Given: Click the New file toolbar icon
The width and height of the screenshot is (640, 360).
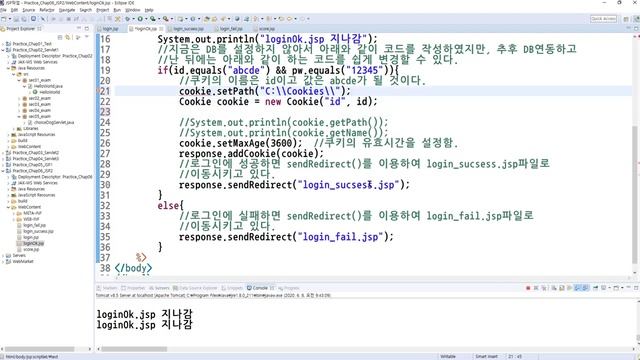Looking at the screenshot, I should [3, 19].
